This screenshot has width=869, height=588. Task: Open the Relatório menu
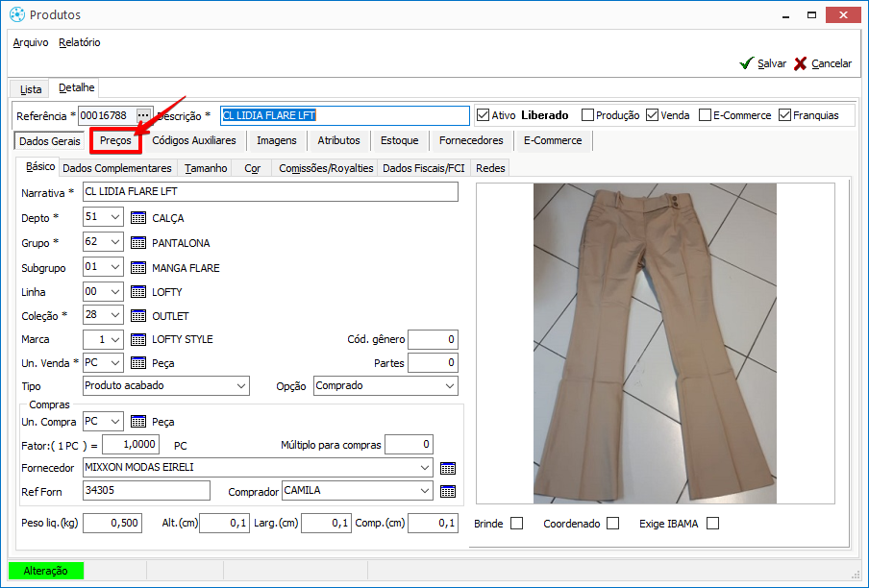point(79,42)
